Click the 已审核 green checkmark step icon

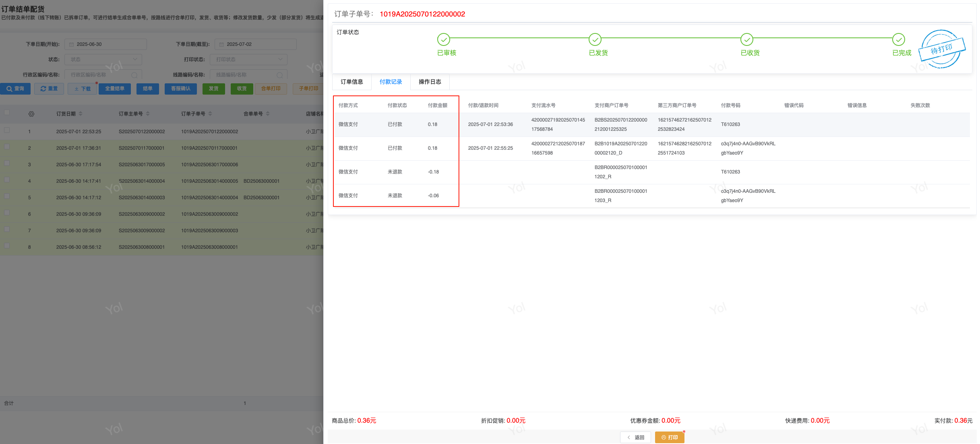[x=443, y=39]
